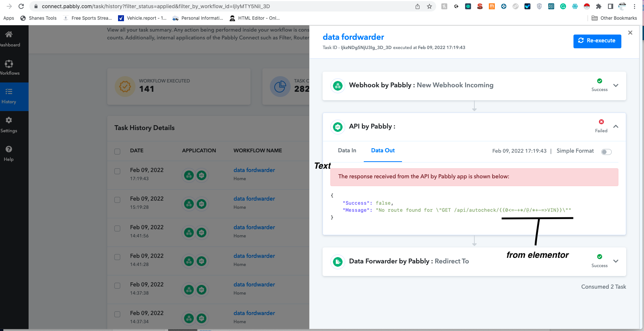Close the data fordwarder task panel
The width and height of the screenshot is (644, 331).
(x=630, y=33)
